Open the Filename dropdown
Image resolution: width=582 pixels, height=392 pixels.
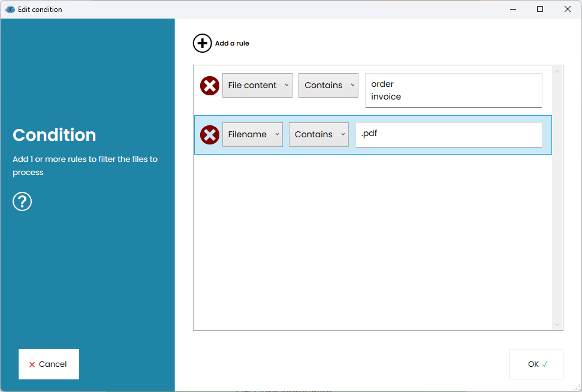[252, 135]
